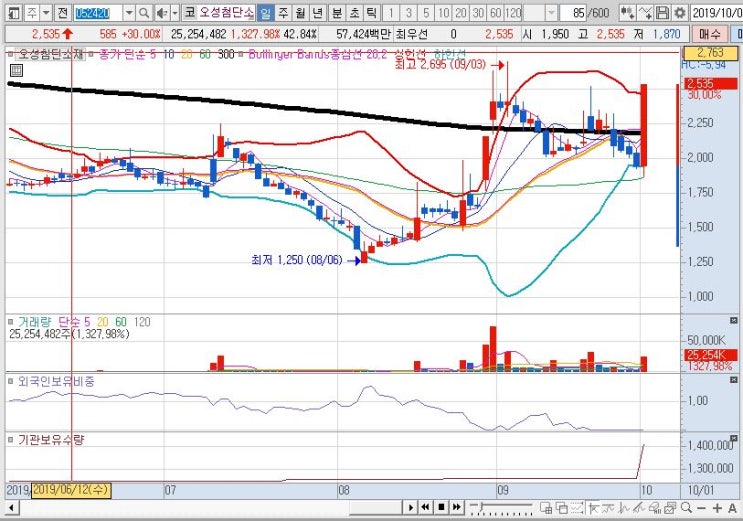The height and width of the screenshot is (521, 743).
Task: Select the second 초 period toggle
Action: 354,13
